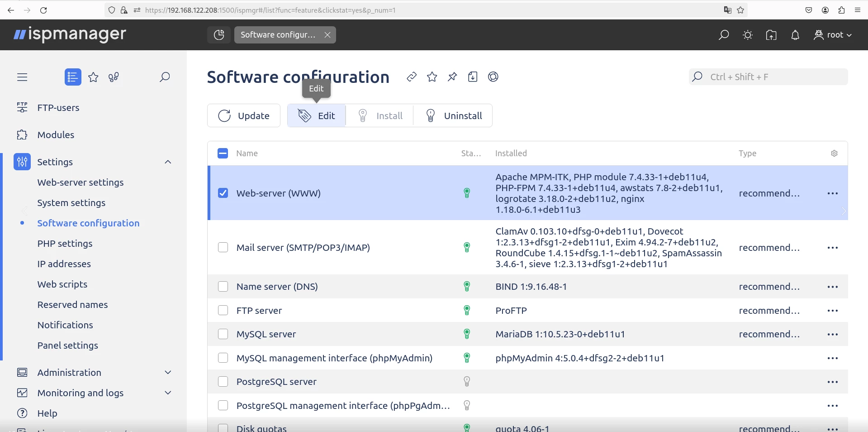
Task: Collapse the sidebar hamburger menu
Action: click(x=22, y=77)
